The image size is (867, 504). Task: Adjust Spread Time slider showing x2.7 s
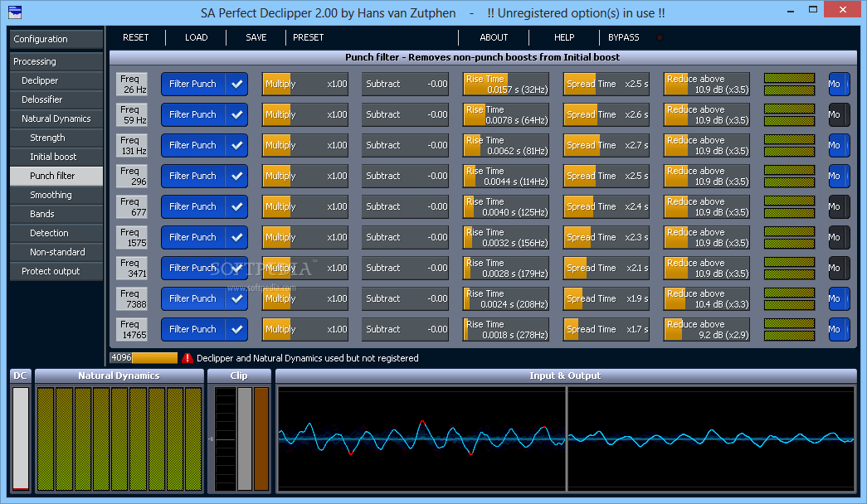[606, 145]
